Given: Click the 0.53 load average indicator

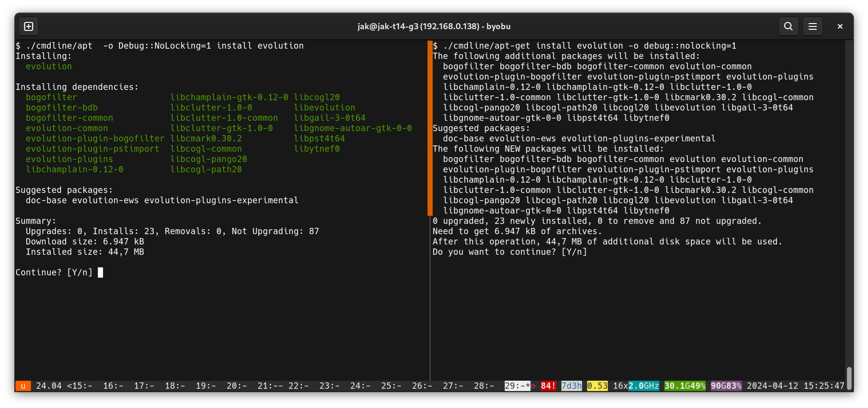Looking at the screenshot, I should pos(597,386).
